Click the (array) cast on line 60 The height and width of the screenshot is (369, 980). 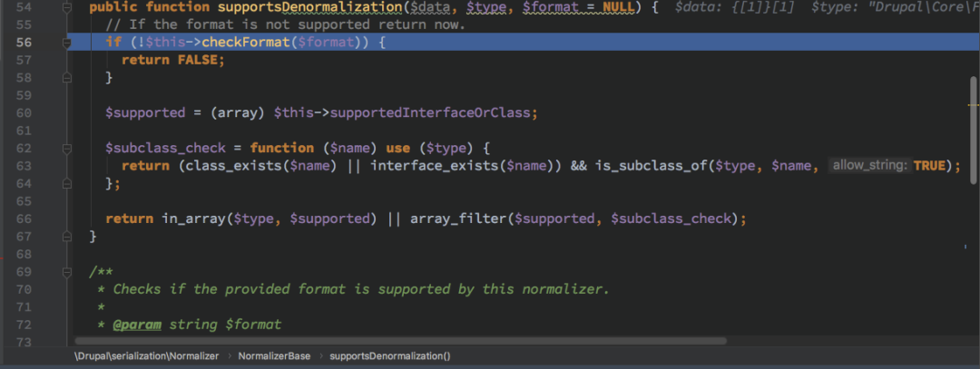[x=239, y=113]
